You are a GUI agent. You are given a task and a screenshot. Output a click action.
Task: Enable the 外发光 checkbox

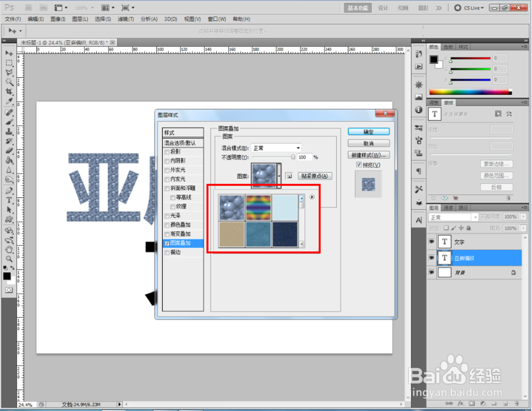[x=167, y=170]
